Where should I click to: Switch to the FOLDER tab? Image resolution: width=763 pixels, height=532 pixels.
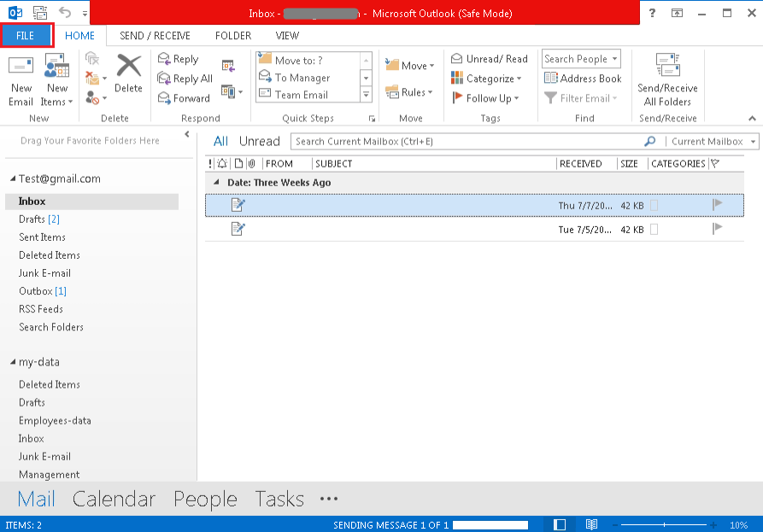click(233, 36)
